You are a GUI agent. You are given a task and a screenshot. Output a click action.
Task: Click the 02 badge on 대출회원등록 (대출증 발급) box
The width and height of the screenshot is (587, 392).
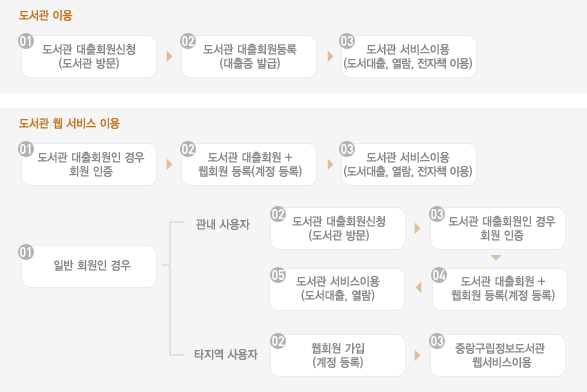[x=188, y=41]
